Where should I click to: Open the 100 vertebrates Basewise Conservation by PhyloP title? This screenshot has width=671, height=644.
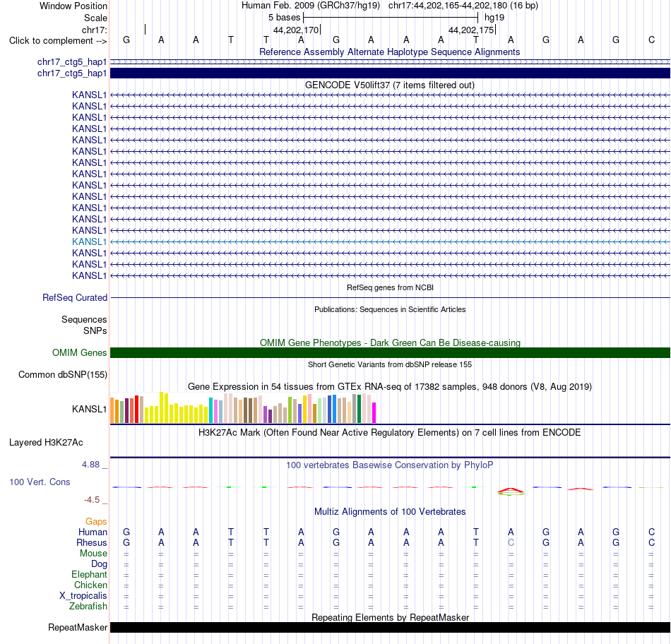pos(389,465)
